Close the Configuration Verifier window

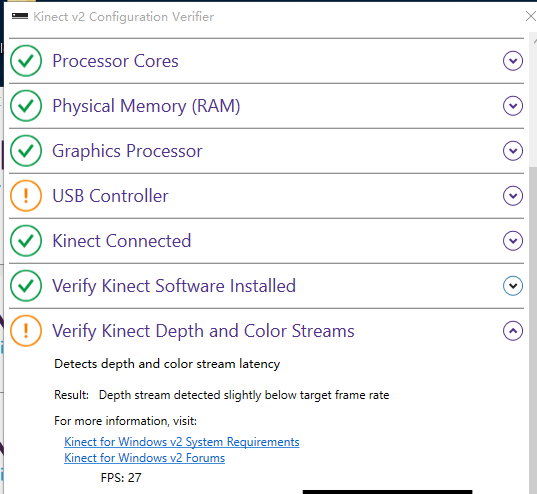[531, 16]
